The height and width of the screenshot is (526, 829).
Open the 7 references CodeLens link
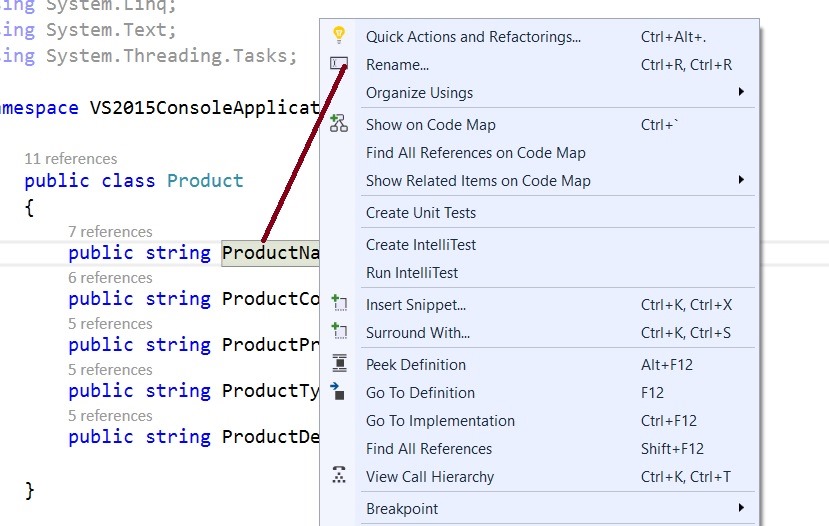tap(110, 231)
